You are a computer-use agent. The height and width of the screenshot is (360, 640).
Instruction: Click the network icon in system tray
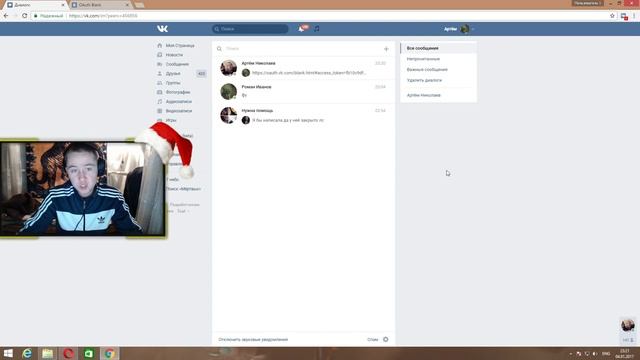[x=587, y=354]
